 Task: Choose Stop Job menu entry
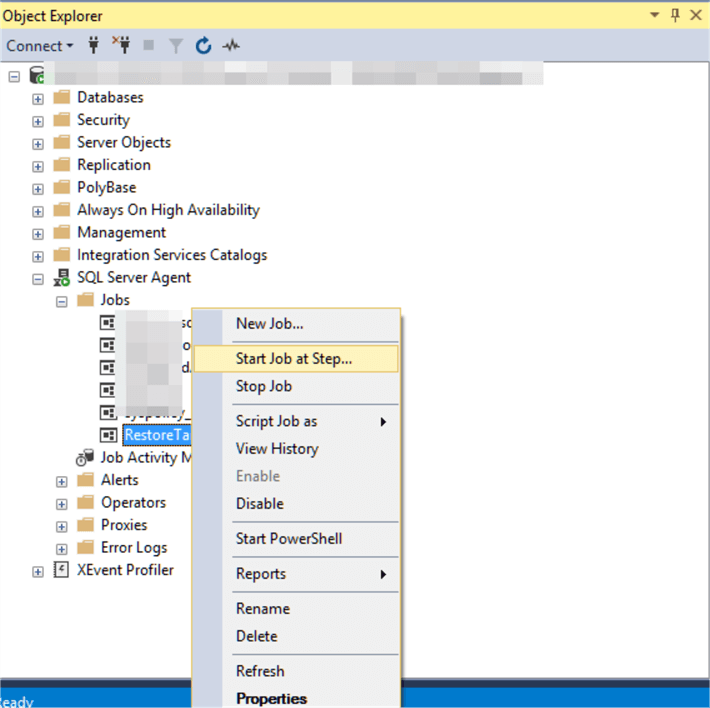[296, 386]
